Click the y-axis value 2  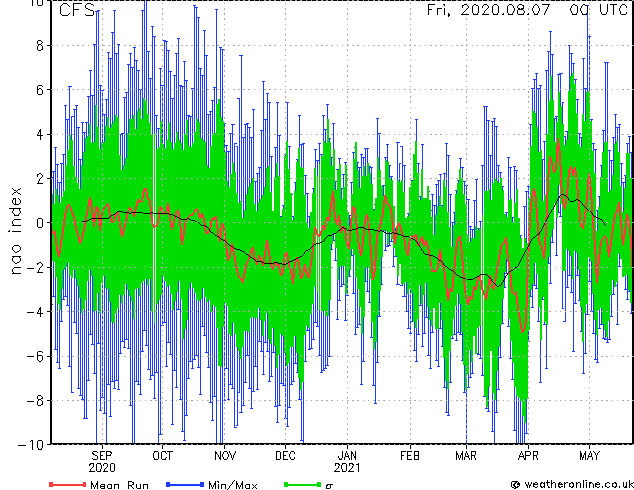(x=40, y=179)
